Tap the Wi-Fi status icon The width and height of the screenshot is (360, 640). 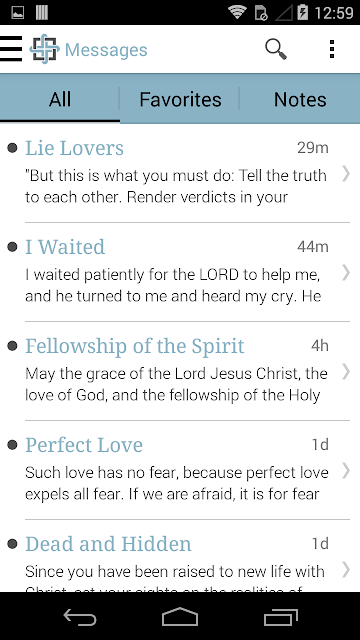pos(237,12)
